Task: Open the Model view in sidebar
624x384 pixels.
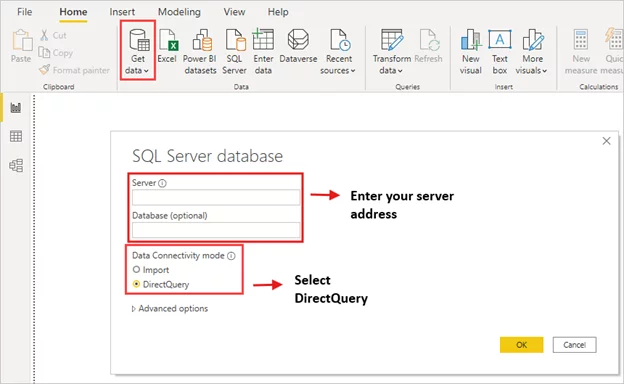Action: (x=16, y=165)
